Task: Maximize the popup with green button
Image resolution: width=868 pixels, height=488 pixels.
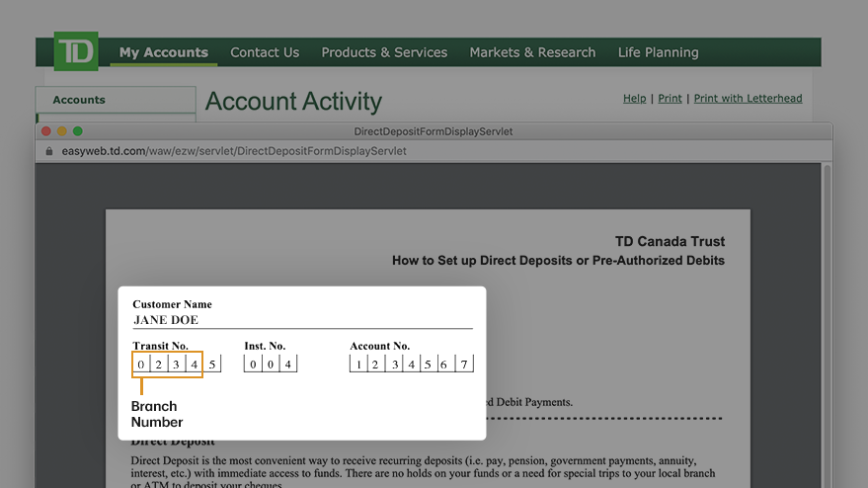Action: pos(77,131)
